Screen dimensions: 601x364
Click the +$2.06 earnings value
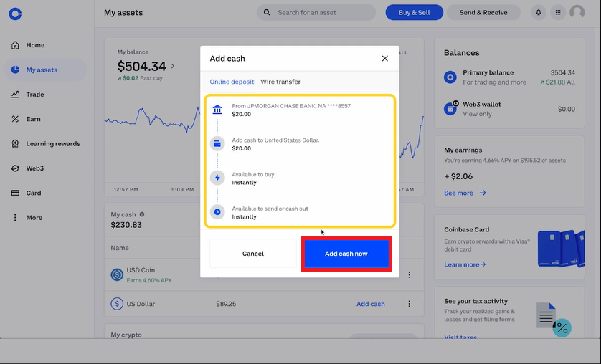click(458, 176)
